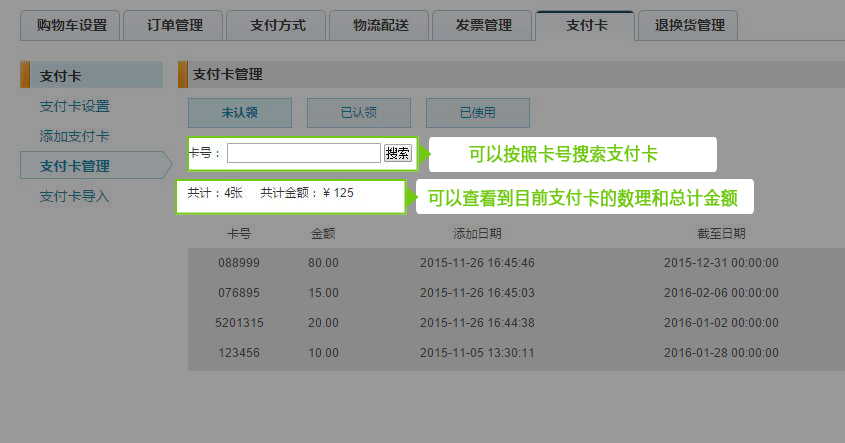
Task: Open the 支付方式 tab
Action: [276, 25]
